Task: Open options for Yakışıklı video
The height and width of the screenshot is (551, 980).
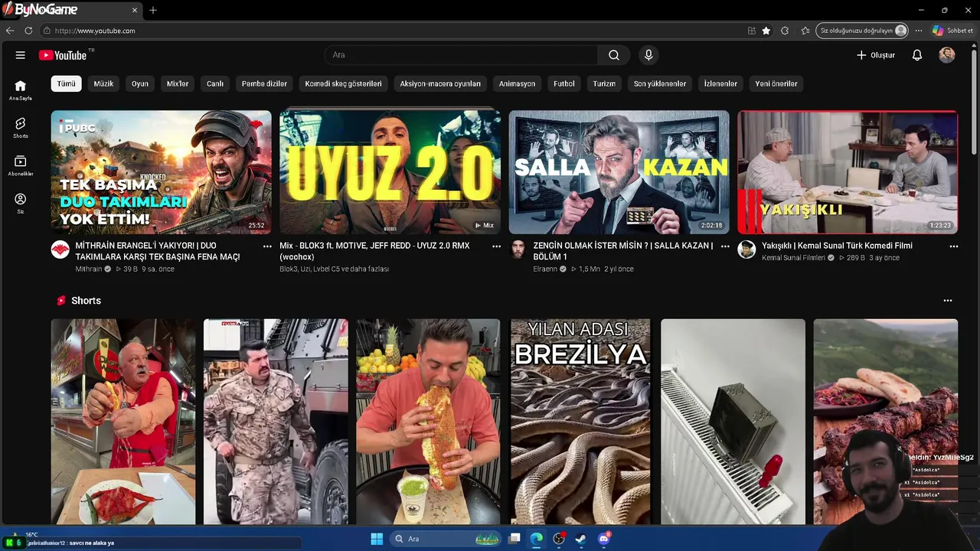Action: [x=954, y=246]
